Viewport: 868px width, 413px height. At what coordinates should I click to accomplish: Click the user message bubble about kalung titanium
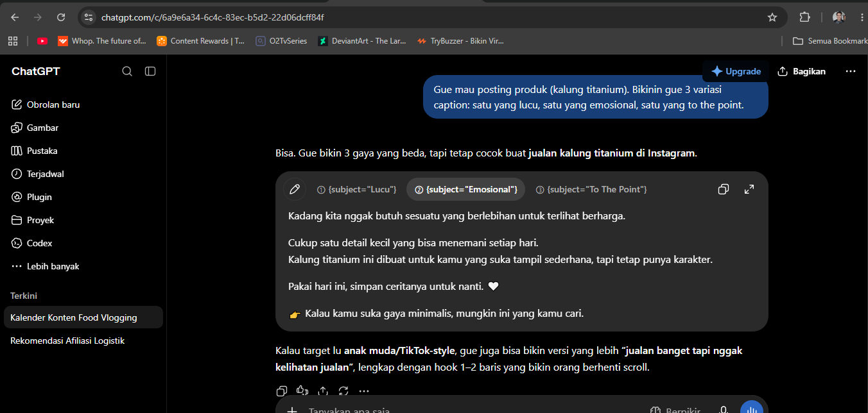click(596, 97)
